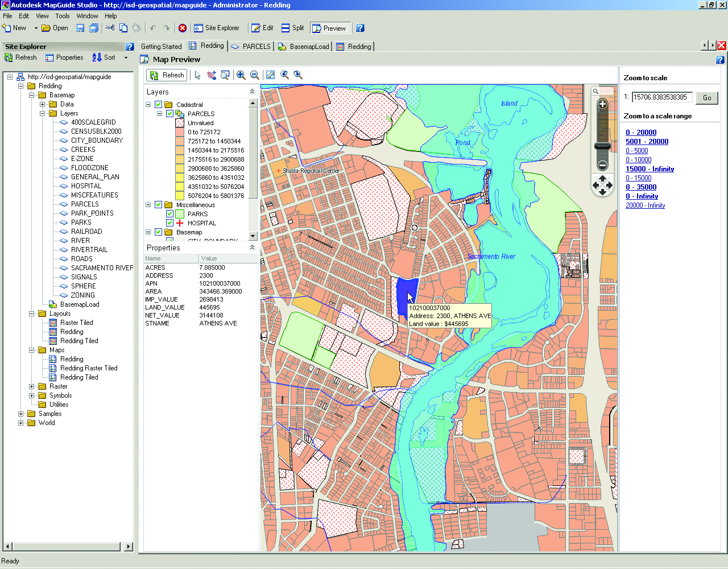Open the New dropdown arrow
Screen dimensions: 728x569
click(x=36, y=28)
